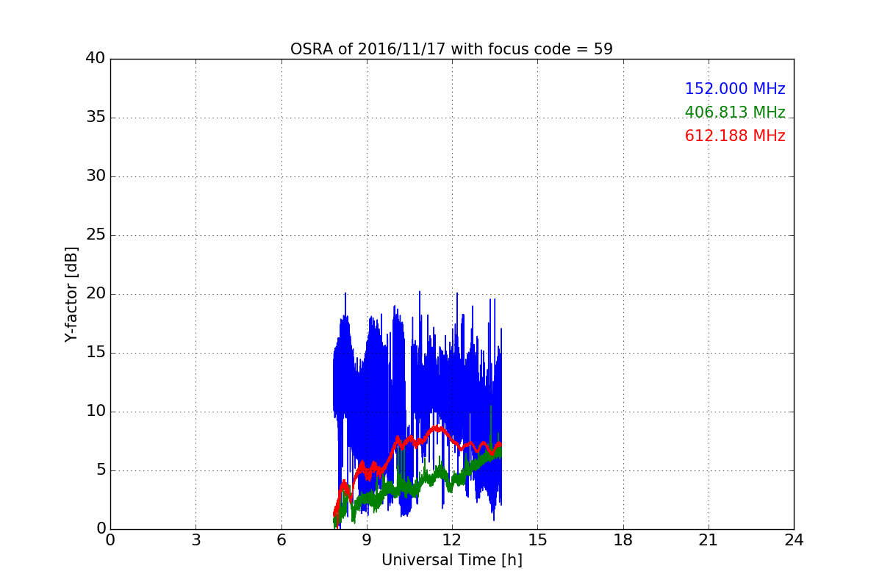Click the y-axis tick label 30
Viewport: 882px width, 588px height.
(96, 176)
